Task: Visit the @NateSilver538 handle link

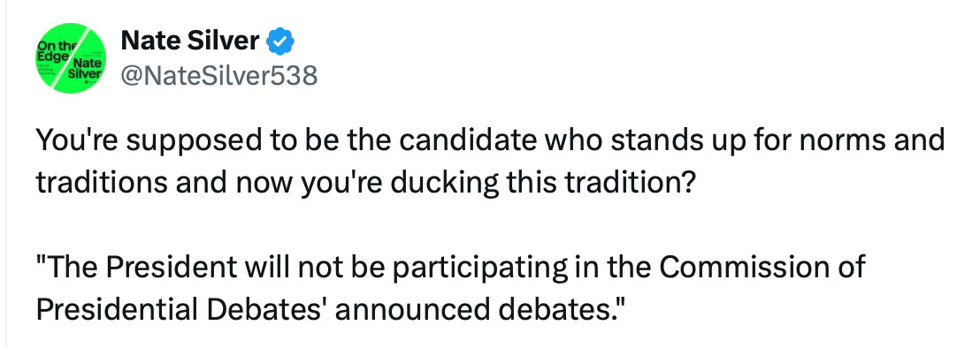Action: point(218,76)
